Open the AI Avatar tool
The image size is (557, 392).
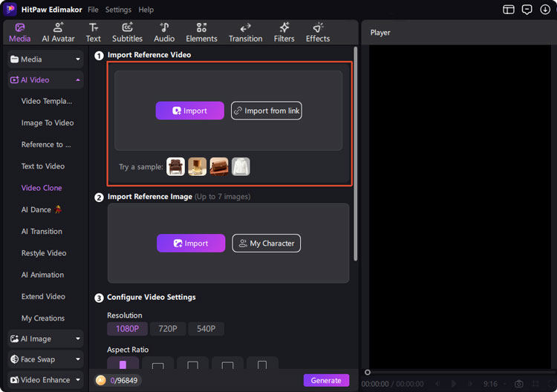(x=58, y=33)
